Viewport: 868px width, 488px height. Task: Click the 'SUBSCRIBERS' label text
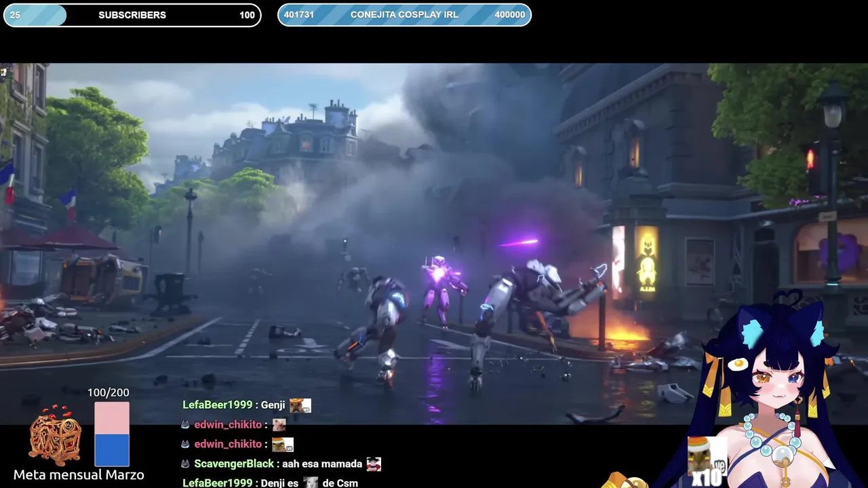click(132, 15)
